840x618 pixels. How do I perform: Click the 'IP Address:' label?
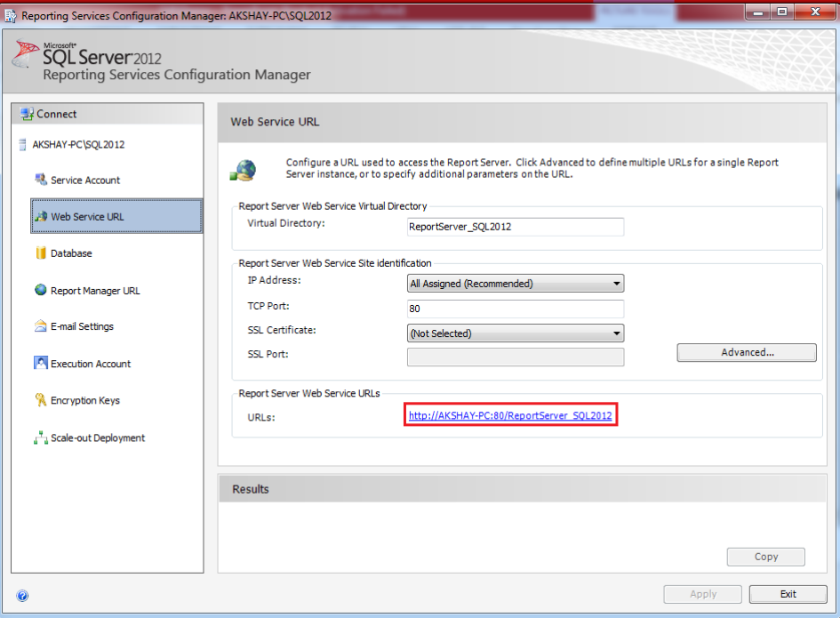pyautogui.click(x=275, y=280)
